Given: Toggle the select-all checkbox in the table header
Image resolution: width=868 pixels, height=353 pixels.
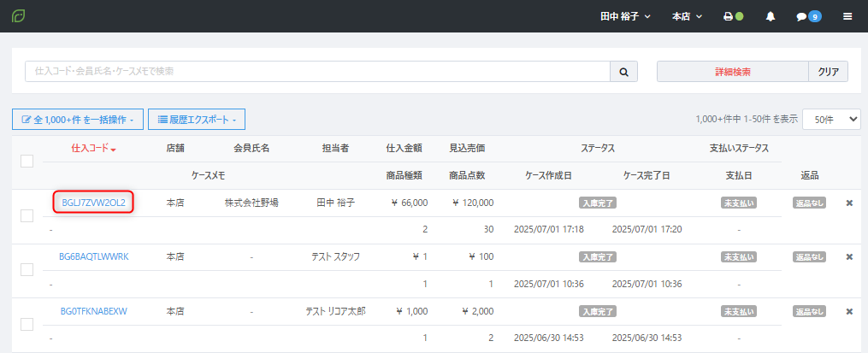Looking at the screenshot, I should click(x=27, y=161).
